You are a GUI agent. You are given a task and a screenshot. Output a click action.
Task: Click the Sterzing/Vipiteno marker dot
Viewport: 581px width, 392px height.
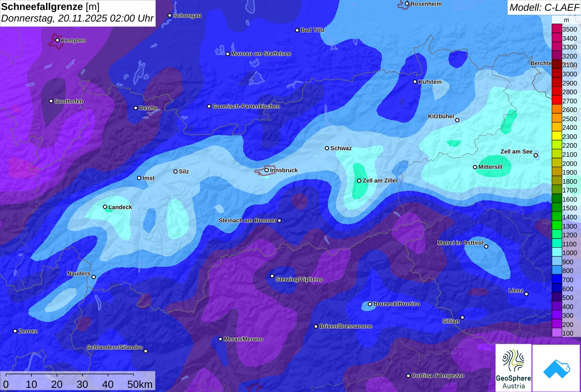point(272,276)
